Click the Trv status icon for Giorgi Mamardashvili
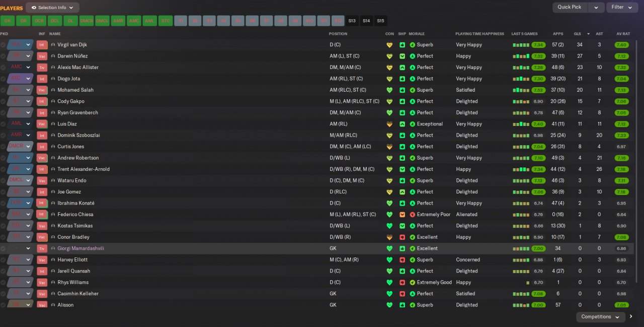The height and width of the screenshot is (327, 644). 42,248
